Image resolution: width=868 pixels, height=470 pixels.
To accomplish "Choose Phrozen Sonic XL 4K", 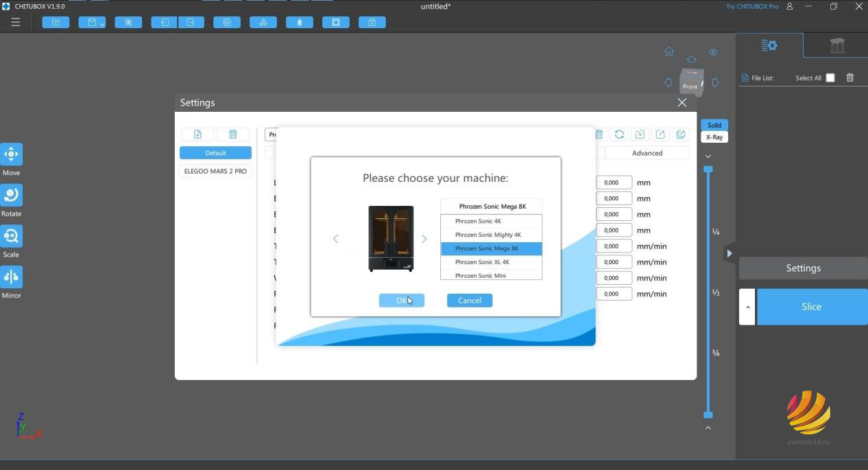I will tap(491, 262).
